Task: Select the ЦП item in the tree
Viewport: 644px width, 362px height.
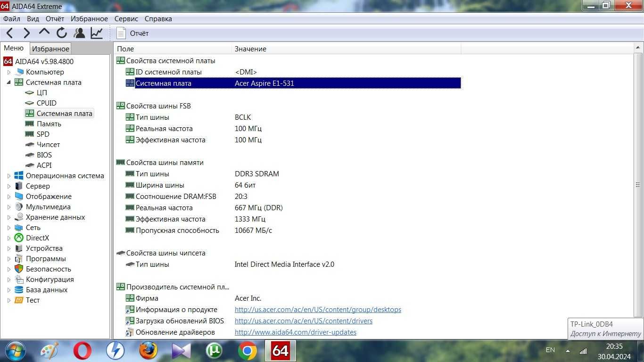Action: (x=41, y=93)
